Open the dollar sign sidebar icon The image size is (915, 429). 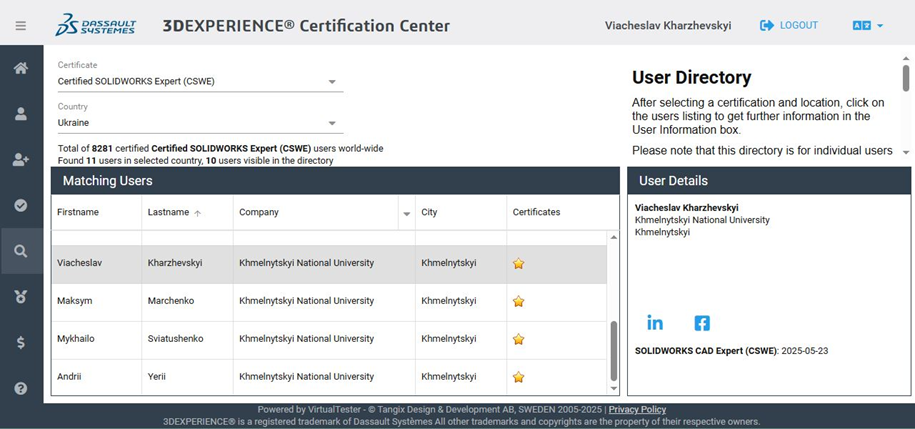pyautogui.click(x=21, y=343)
